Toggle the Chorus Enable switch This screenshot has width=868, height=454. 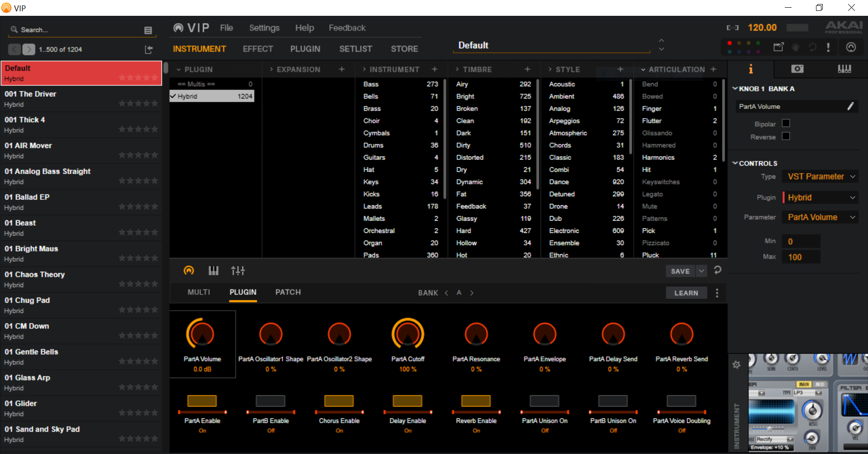tap(339, 401)
